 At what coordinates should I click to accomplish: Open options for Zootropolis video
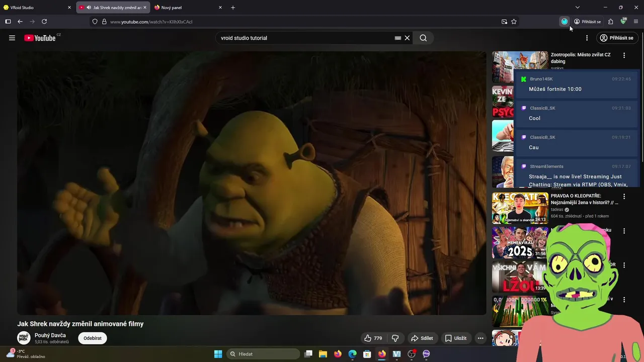click(x=624, y=55)
